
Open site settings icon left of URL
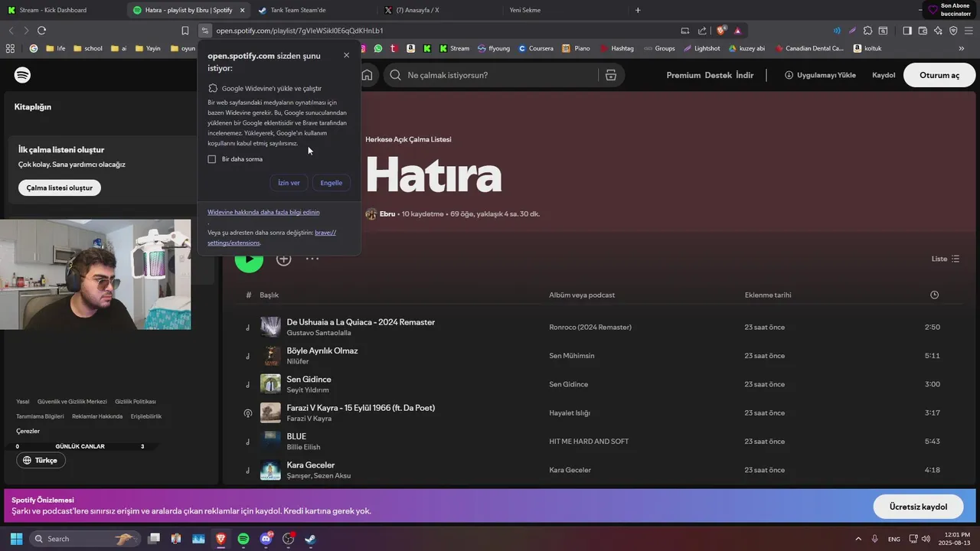click(204, 31)
